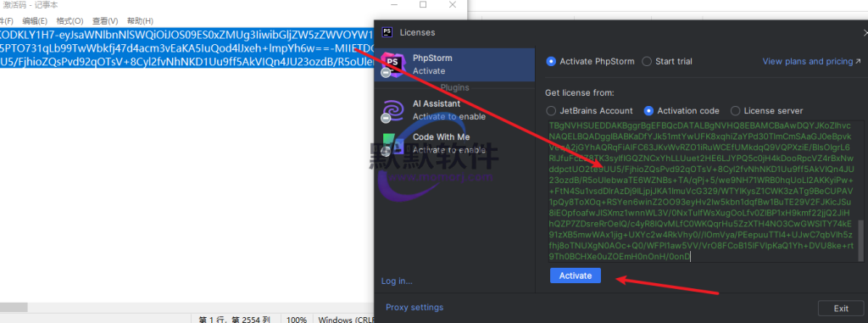This screenshot has height=323, width=868.
Task: Open Notepad 帮助(H) menu
Action: point(140,21)
